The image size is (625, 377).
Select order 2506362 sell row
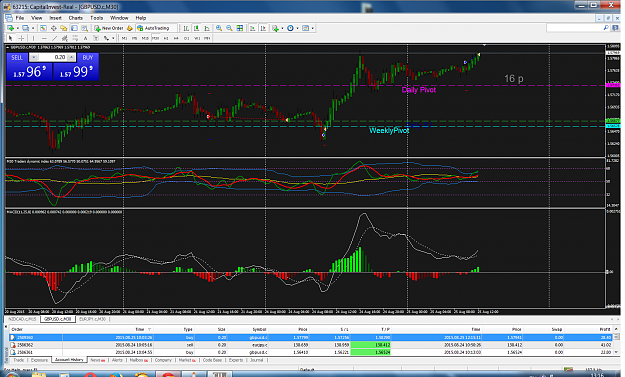coord(312,345)
